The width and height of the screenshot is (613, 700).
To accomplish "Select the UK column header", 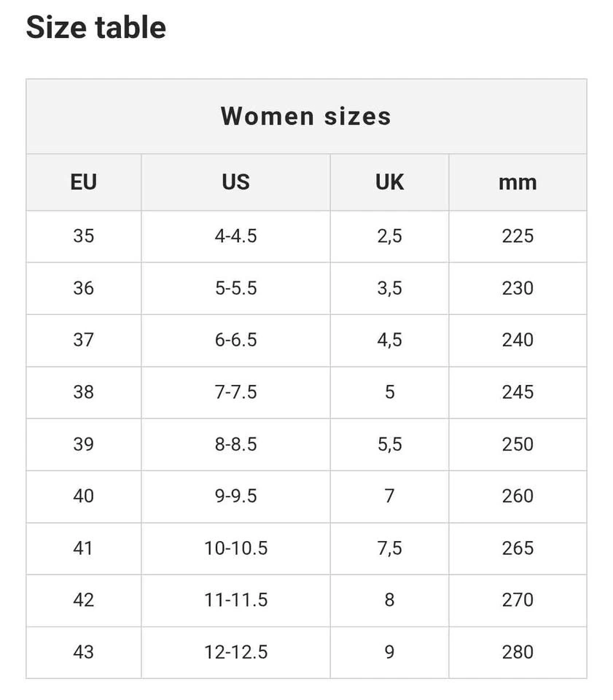I will click(x=389, y=182).
